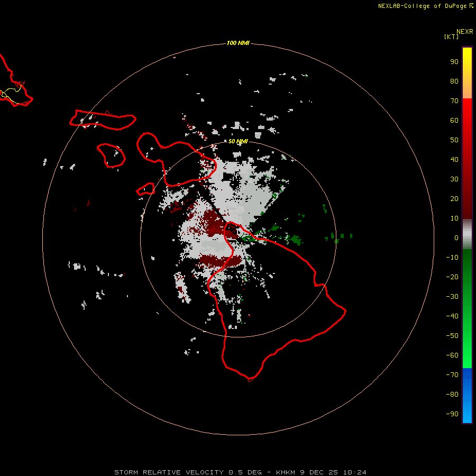Screen dimensions: 476x476
Task: Click the bright green segment of color bar
Action: coord(467,309)
